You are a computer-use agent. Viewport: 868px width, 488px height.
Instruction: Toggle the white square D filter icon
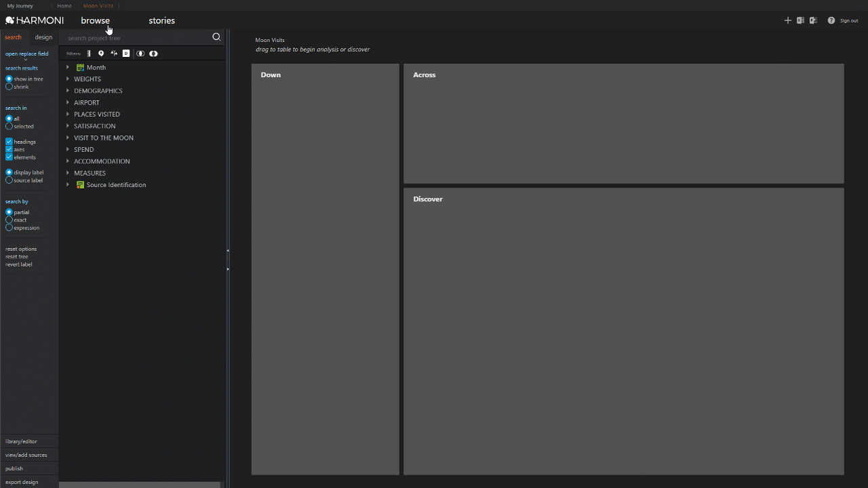[x=126, y=54]
